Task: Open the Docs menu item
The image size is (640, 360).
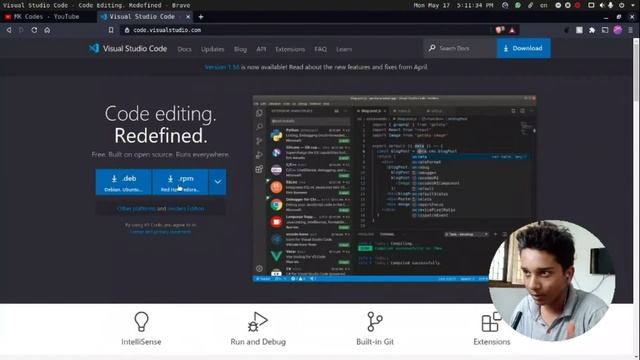Action: [184, 49]
